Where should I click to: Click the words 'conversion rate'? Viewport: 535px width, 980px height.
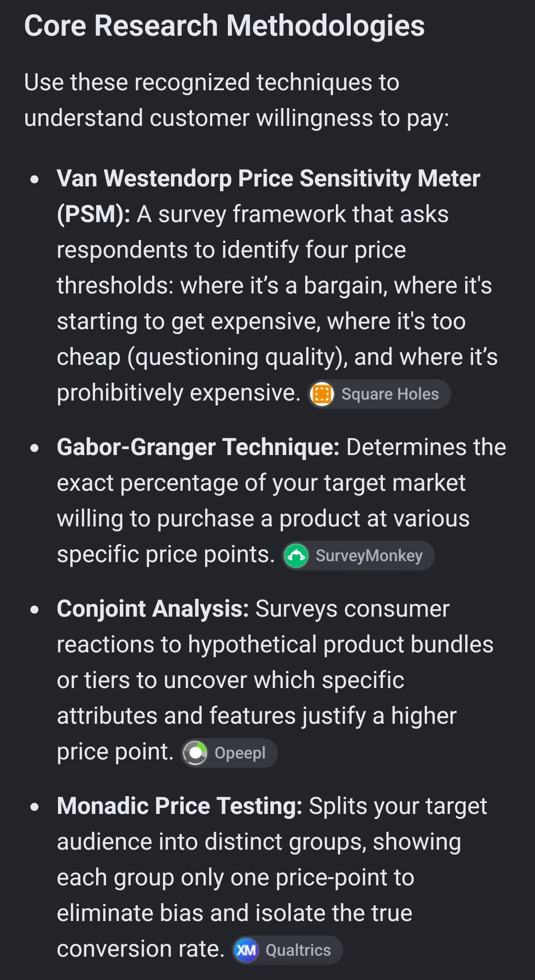point(141,949)
